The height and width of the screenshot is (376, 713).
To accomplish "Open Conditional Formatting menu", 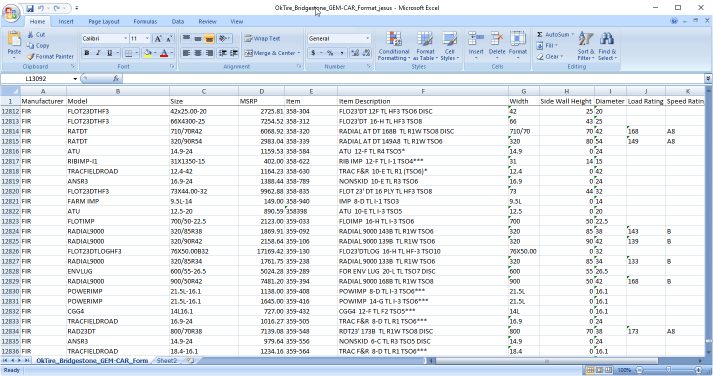I will (394, 45).
